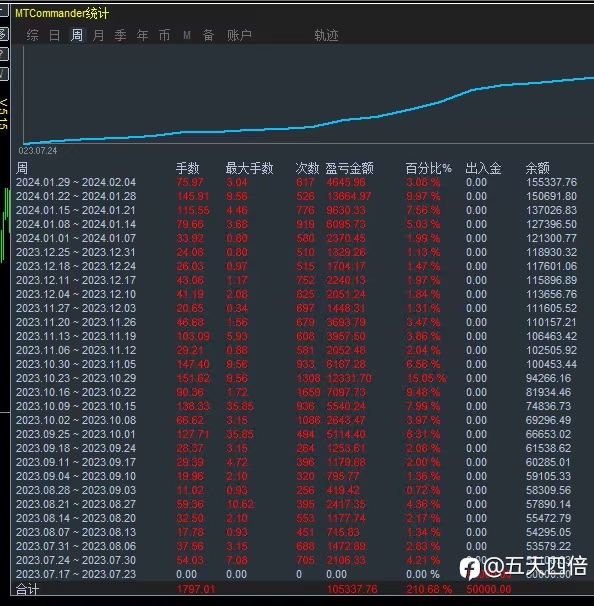Select week row 2023.12.25 ~ 2023.12.31
The height and width of the screenshot is (606, 594).
[296, 252]
